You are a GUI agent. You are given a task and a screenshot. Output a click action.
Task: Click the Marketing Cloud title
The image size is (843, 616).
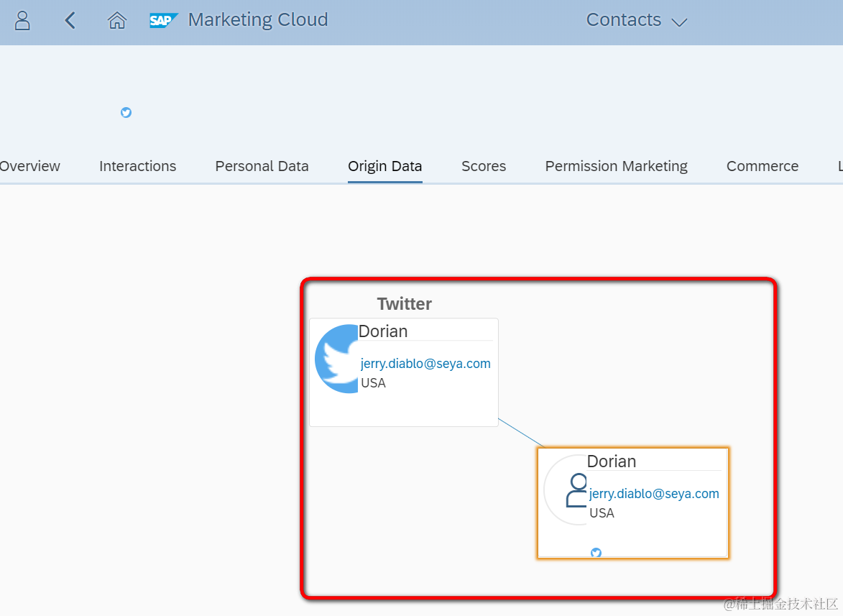[x=258, y=20]
